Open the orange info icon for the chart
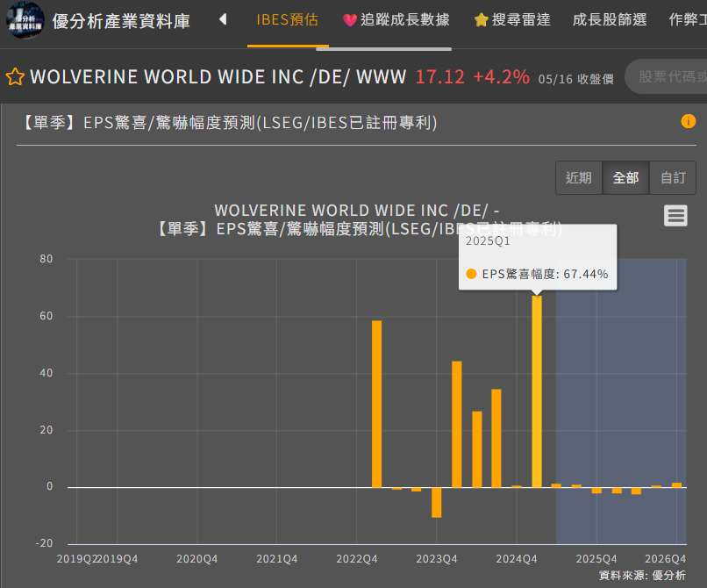707x588 pixels. (688, 121)
